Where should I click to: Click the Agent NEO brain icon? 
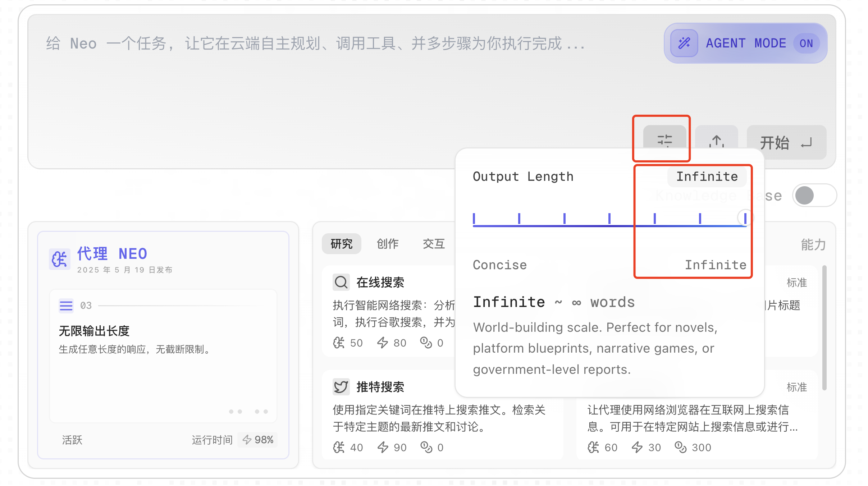click(x=59, y=259)
